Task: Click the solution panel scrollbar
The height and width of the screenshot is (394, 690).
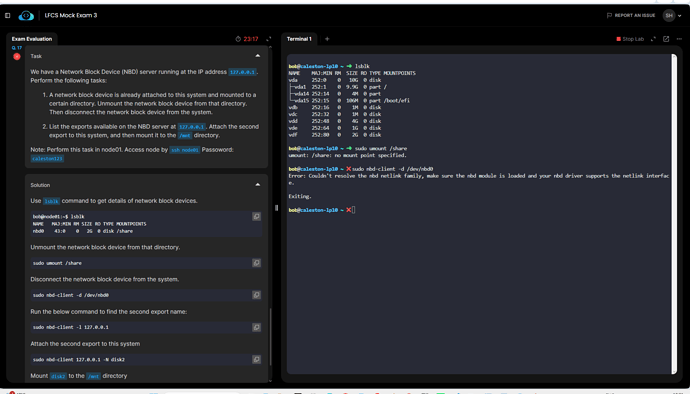Action: pyautogui.click(x=270, y=337)
